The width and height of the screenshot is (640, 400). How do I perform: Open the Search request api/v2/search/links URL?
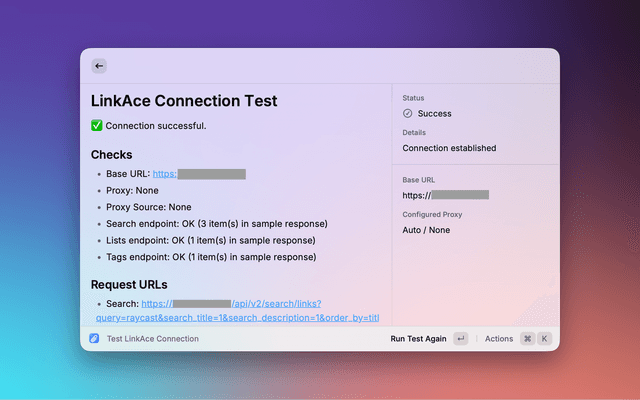click(231, 304)
